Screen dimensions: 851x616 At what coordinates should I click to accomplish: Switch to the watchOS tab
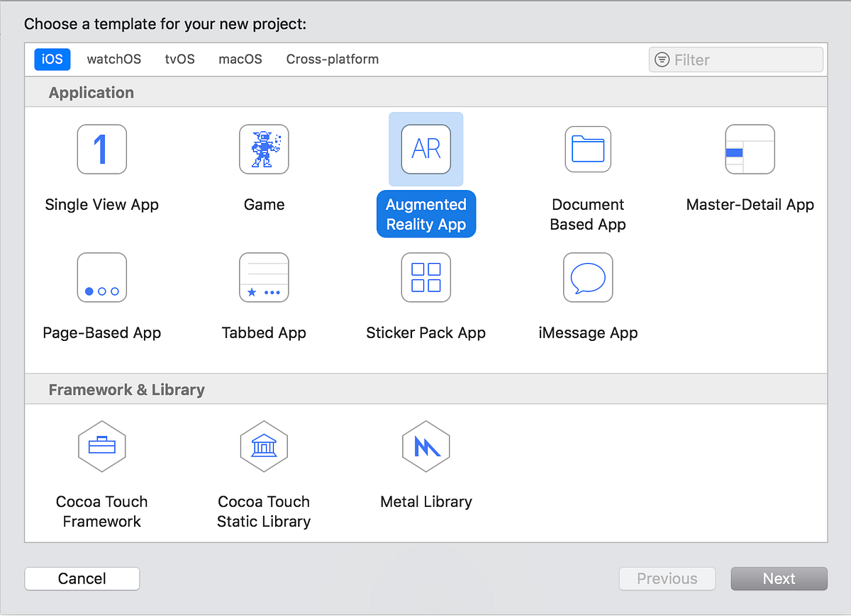[x=113, y=60]
